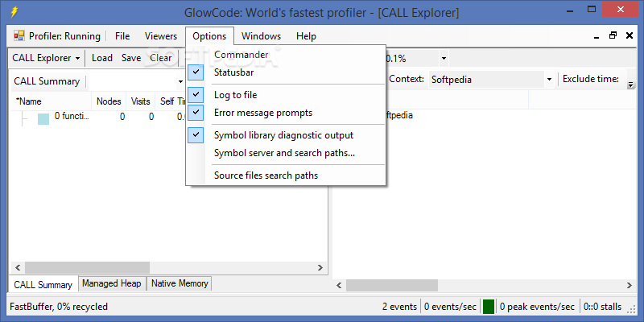The height and width of the screenshot is (322, 644).
Task: Click the toolbar overflow arrow near Exclude time
Action: click(x=630, y=85)
